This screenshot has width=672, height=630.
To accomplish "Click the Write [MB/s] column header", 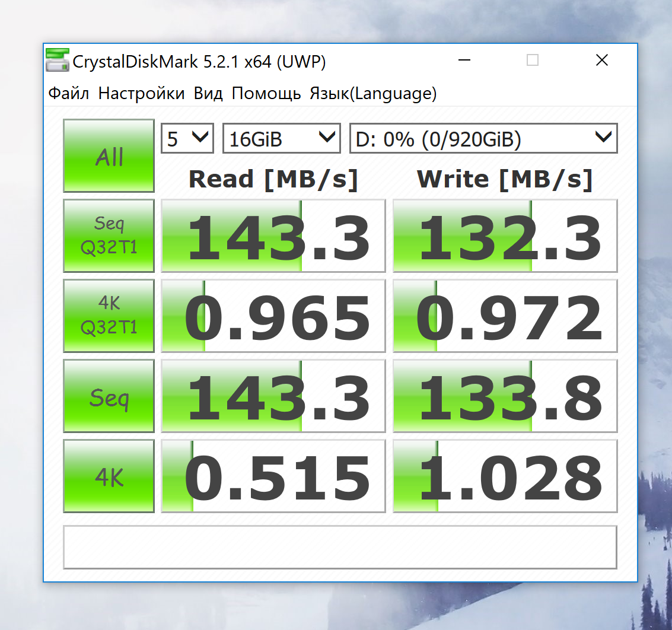I will coord(505,179).
